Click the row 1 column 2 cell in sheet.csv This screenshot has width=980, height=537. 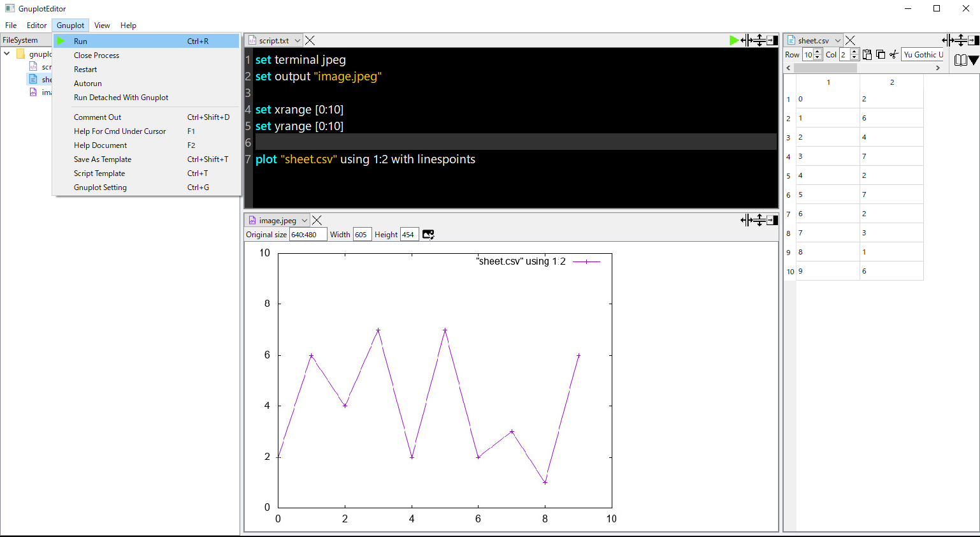point(891,99)
